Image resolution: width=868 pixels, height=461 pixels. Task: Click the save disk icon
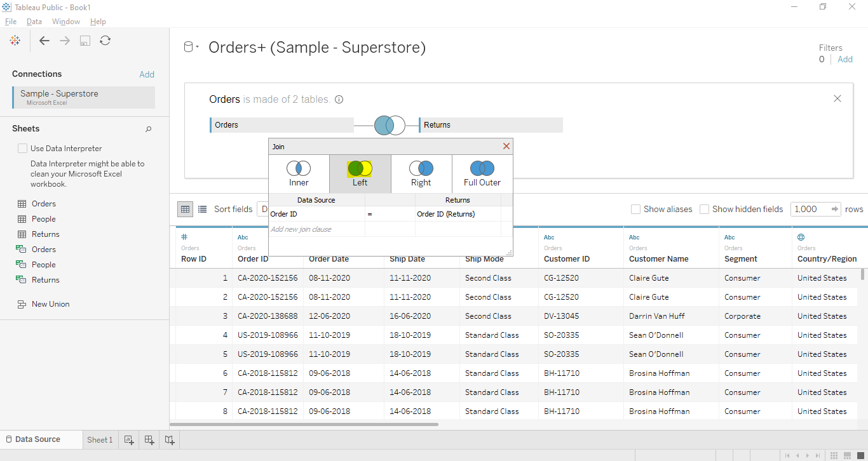click(85, 41)
